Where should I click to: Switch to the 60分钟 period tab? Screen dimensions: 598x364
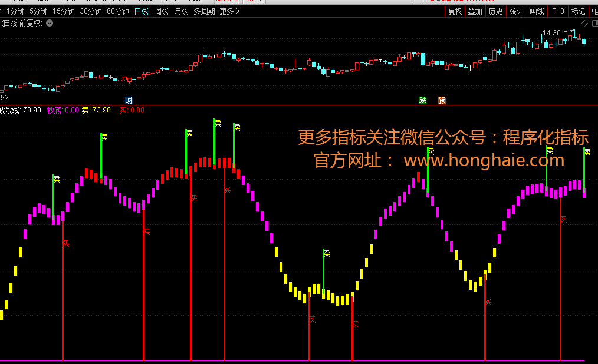pos(117,11)
